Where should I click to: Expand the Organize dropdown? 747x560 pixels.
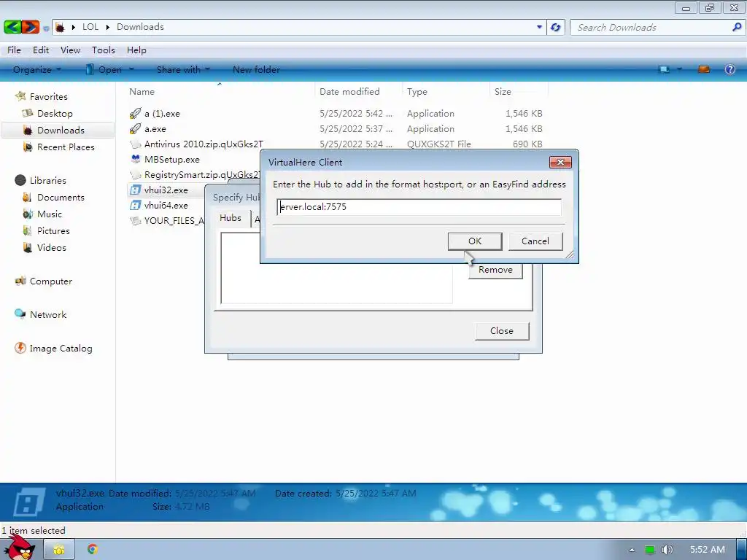37,69
